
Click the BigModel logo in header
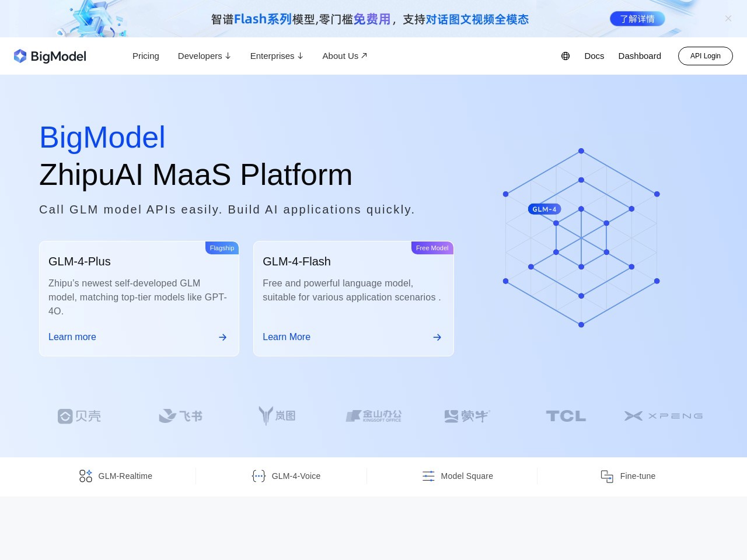[50, 56]
